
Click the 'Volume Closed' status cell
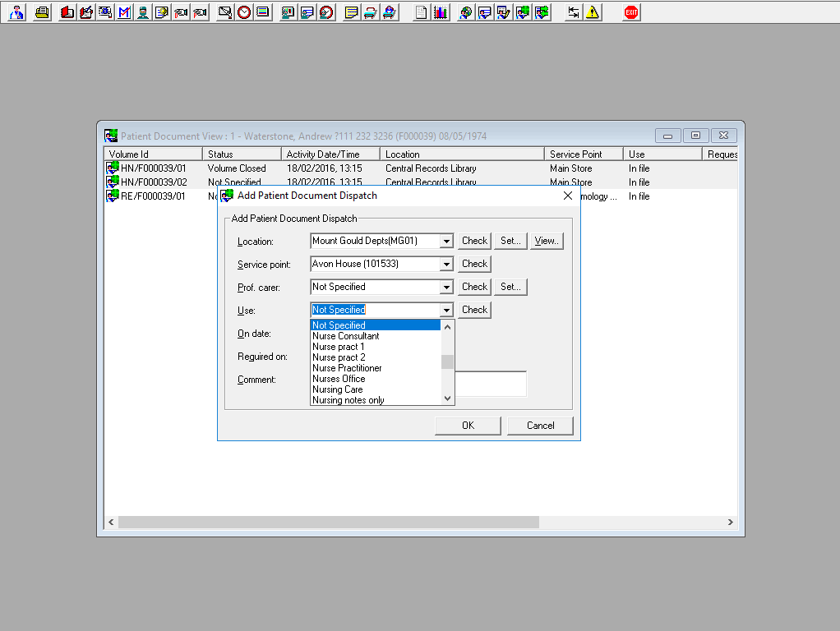tap(237, 168)
